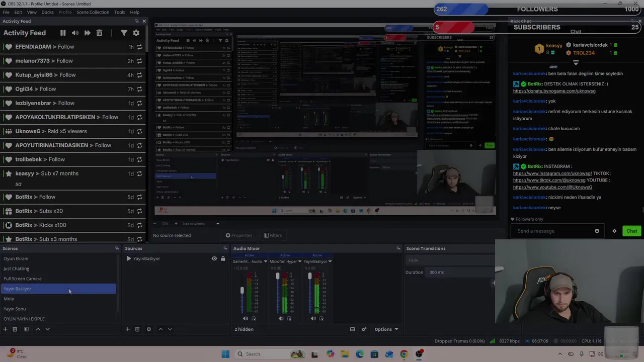The image size is (644, 362).
Task: Mute the YayinBasliyor mixer channel
Action: (x=313, y=319)
